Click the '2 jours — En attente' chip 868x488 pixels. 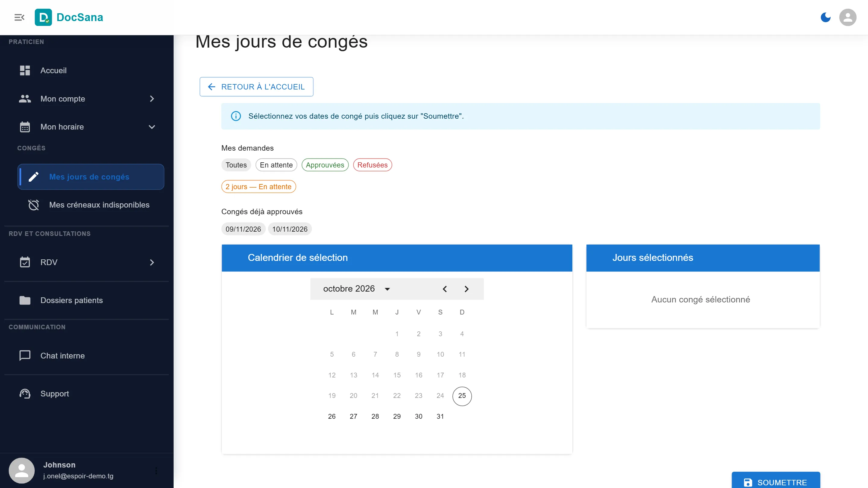coord(259,186)
